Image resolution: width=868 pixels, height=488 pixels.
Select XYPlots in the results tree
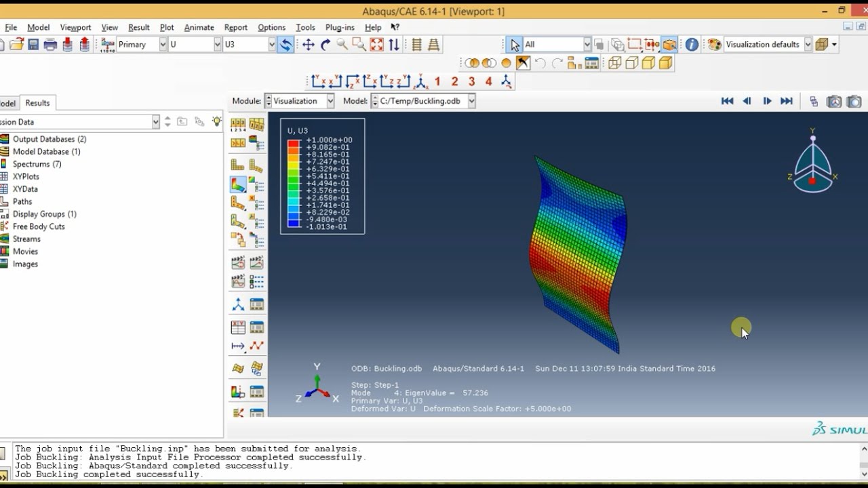coord(26,177)
